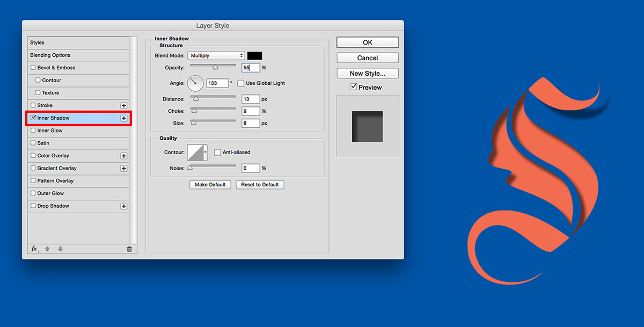Screen dimensions: 644x327
Task: Open the Blend Mode Multiply dropdown
Action: point(216,56)
